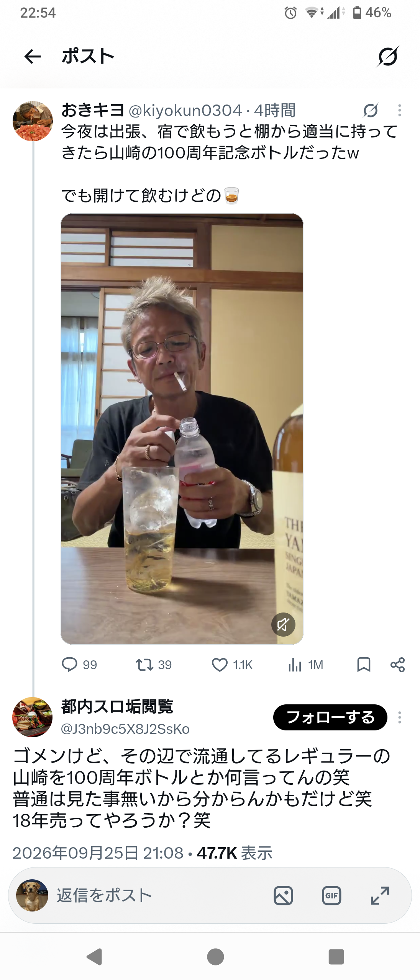View the post's 1M analytics icon
Screen dimensions: 420x980
(x=295, y=665)
